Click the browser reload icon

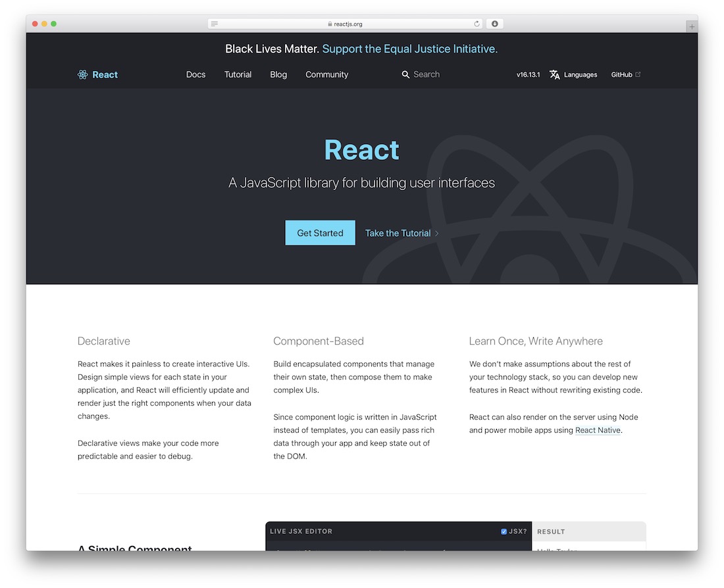point(477,24)
